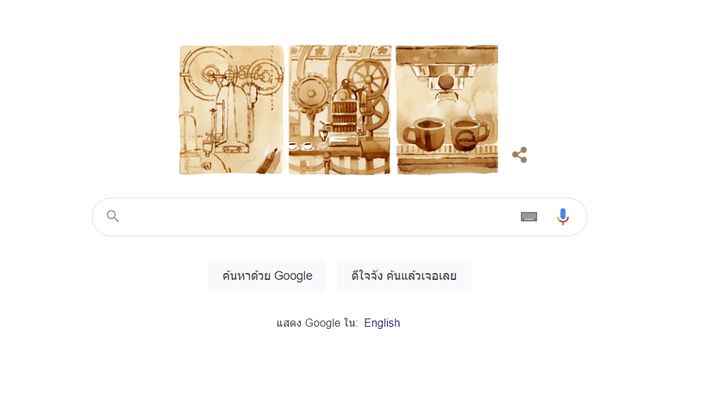The image size is (728, 413).
Task: Open the on-screen keyboard input tool
Action: point(529,217)
